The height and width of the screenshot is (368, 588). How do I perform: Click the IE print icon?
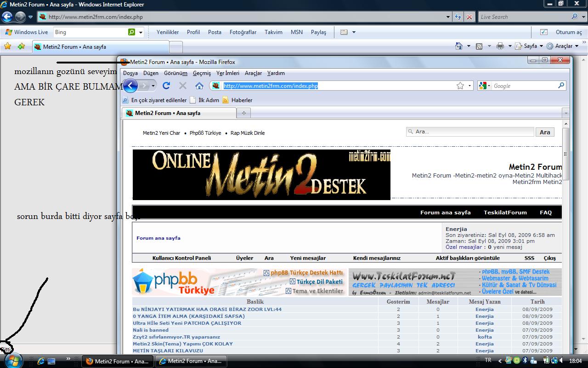click(x=500, y=46)
